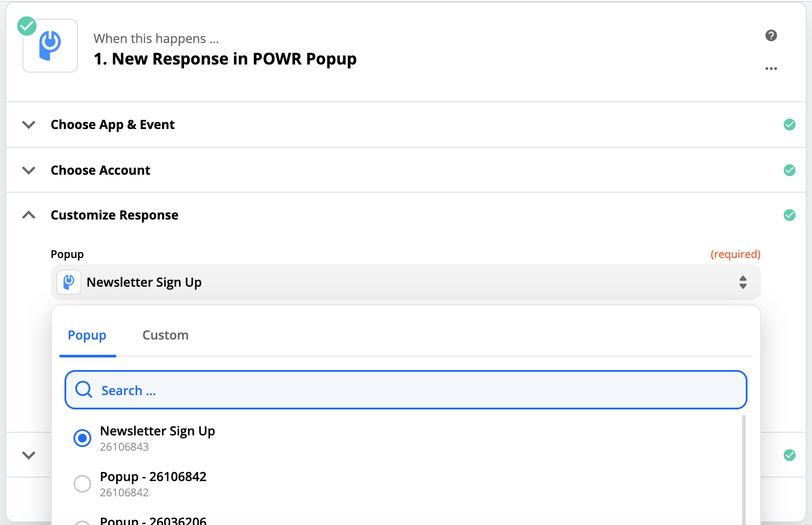Screen dimensions: 812x525
Task: Open the Popup dropdown showing Newsletter Sign Up
Action: (x=406, y=282)
